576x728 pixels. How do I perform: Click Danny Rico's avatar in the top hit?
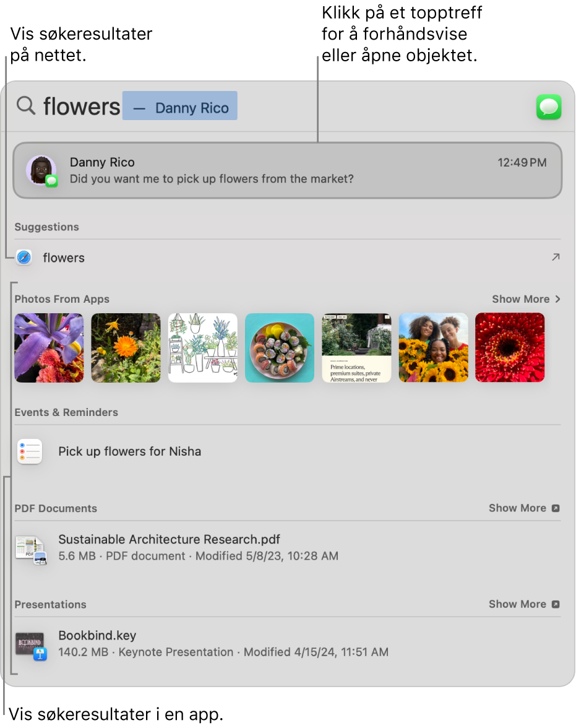[x=41, y=171]
